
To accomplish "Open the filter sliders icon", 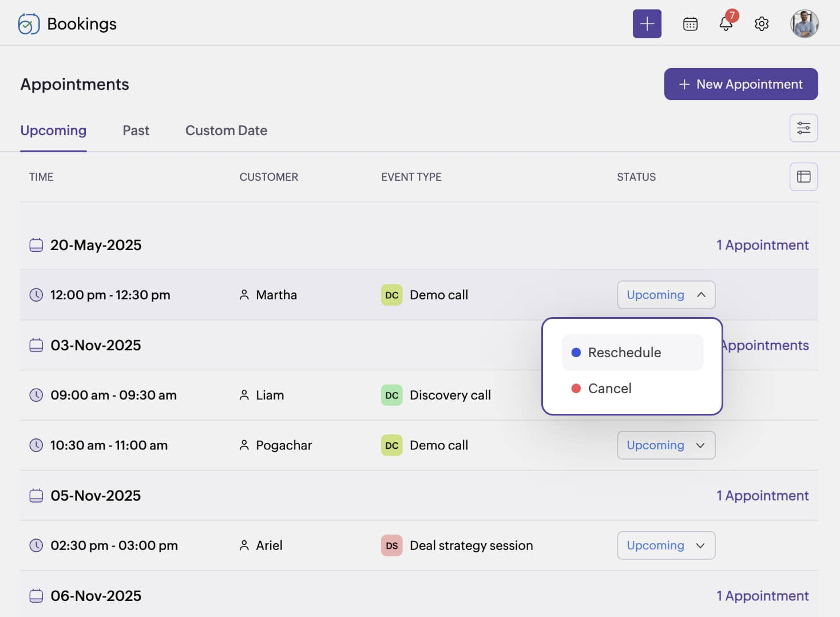I will coord(803,128).
